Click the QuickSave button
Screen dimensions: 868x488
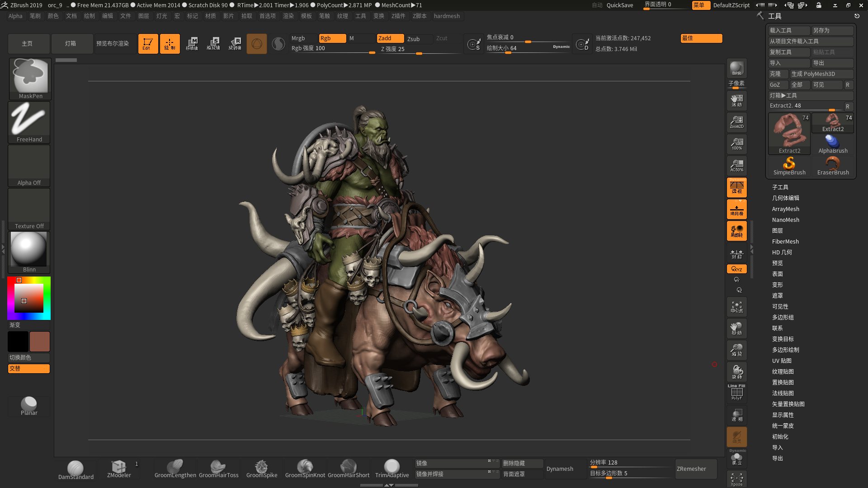(x=619, y=5)
